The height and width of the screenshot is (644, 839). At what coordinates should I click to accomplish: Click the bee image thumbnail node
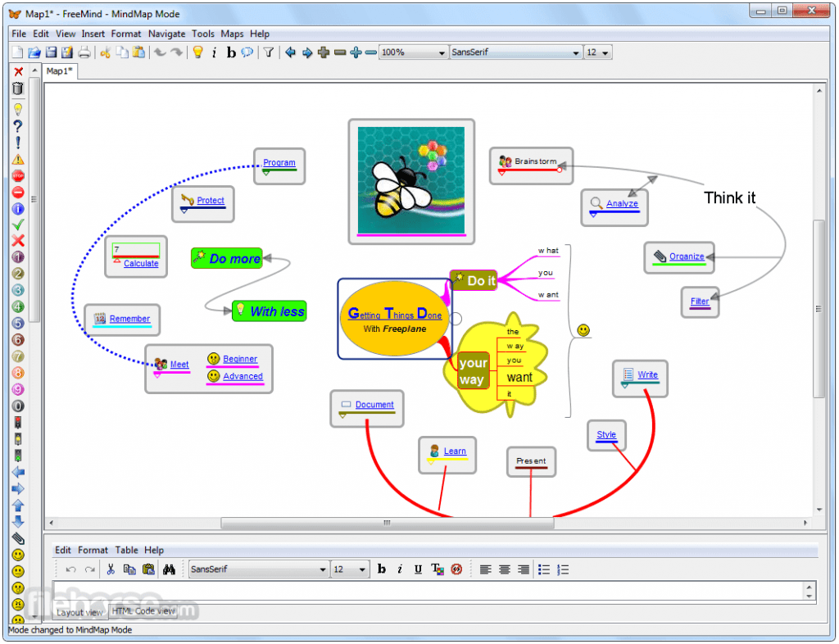click(x=411, y=180)
